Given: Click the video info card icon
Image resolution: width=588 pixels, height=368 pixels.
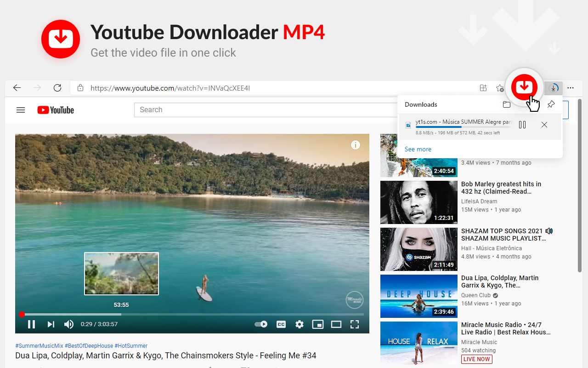Looking at the screenshot, I should 355,145.
